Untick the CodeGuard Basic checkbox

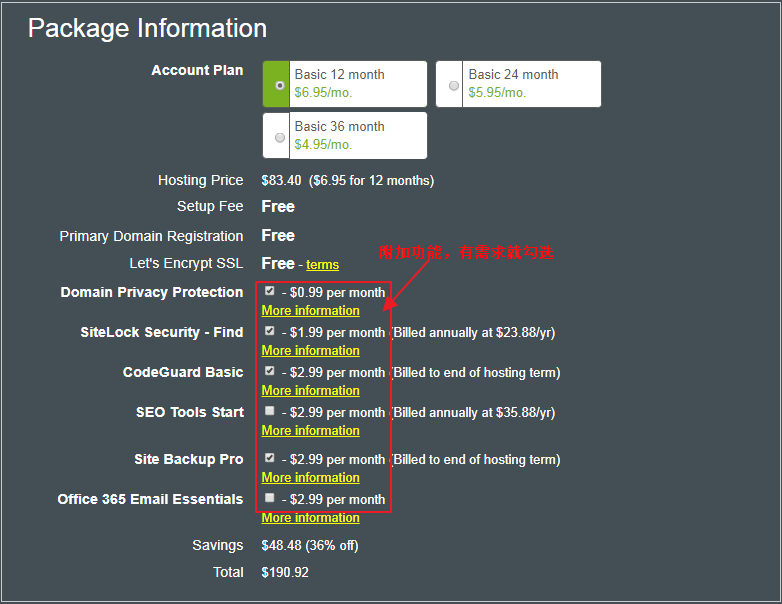coord(269,371)
